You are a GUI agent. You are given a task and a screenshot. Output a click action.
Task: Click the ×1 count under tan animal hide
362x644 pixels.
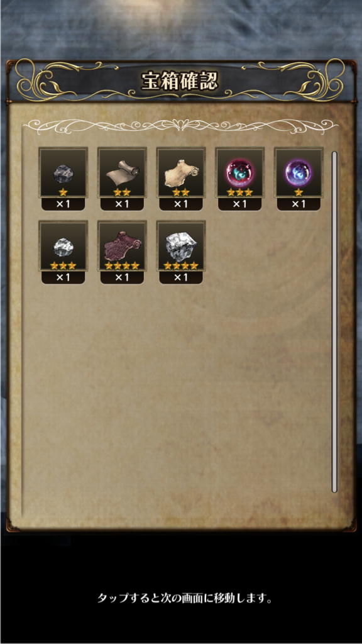181,204
